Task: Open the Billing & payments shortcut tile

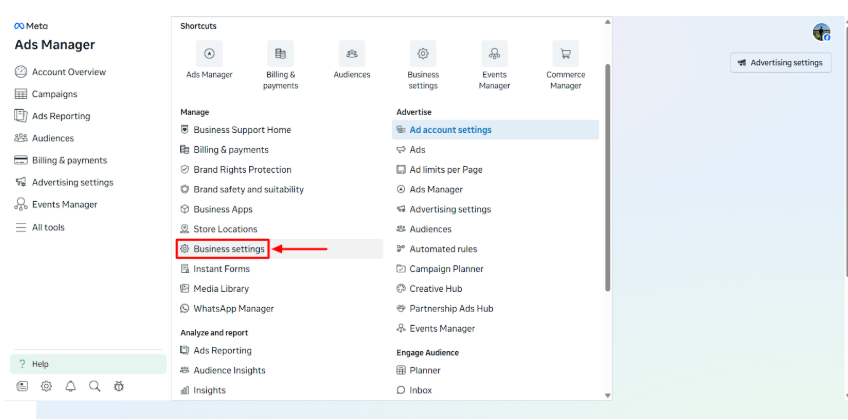Action: [280, 54]
